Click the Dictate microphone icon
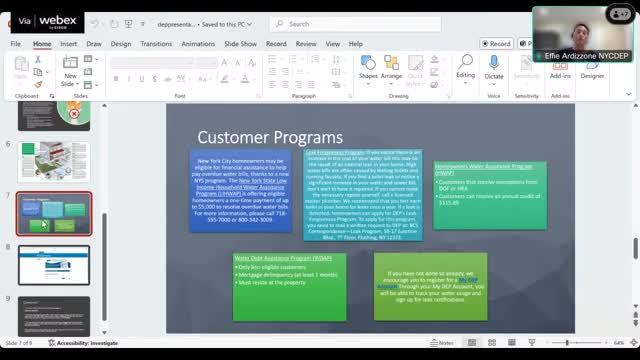The image size is (640, 360). (x=493, y=63)
